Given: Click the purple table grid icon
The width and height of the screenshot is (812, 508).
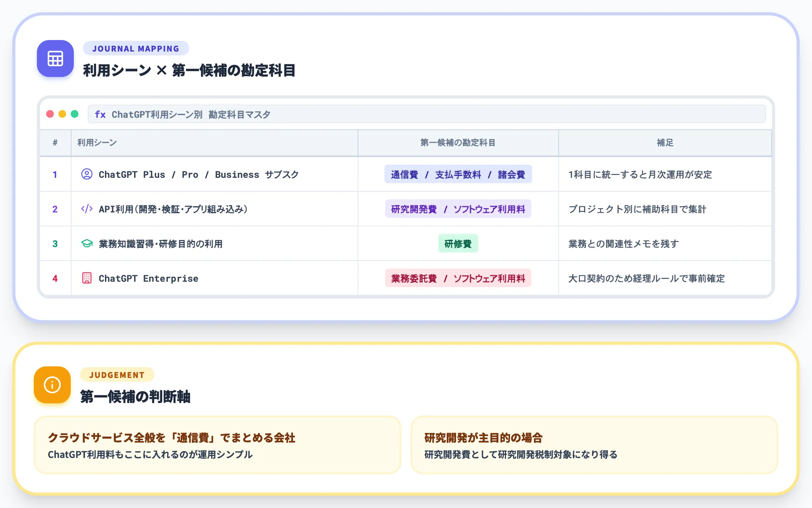Looking at the screenshot, I should coord(55,58).
